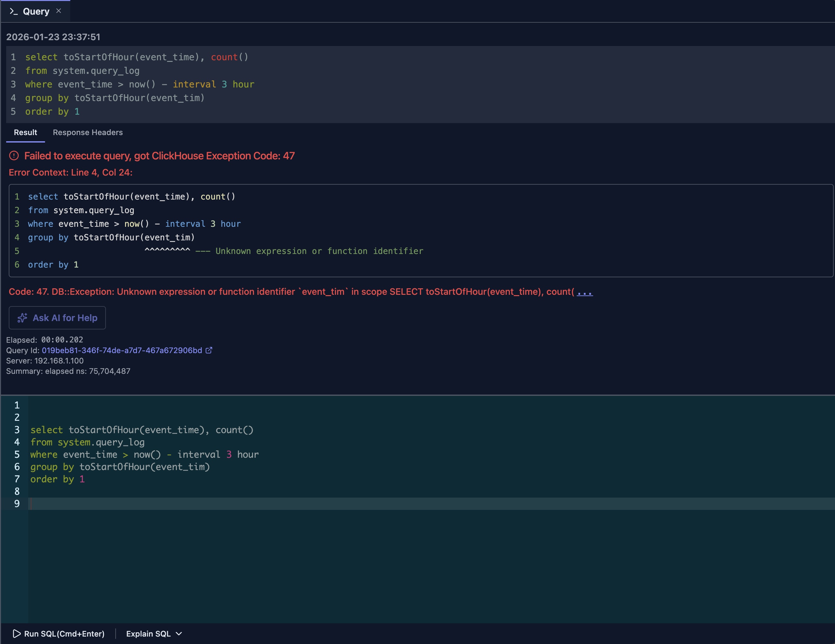Click the Ask AI for Help button

tap(57, 318)
